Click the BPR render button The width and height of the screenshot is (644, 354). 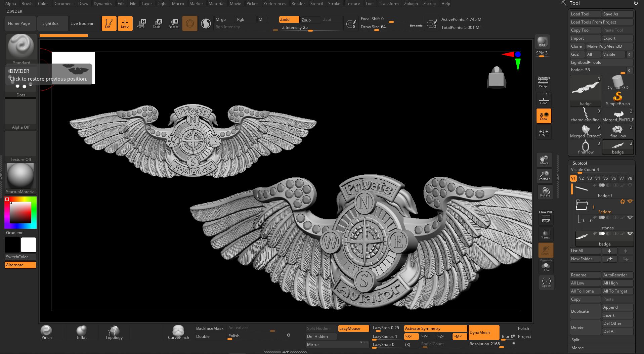(542, 42)
